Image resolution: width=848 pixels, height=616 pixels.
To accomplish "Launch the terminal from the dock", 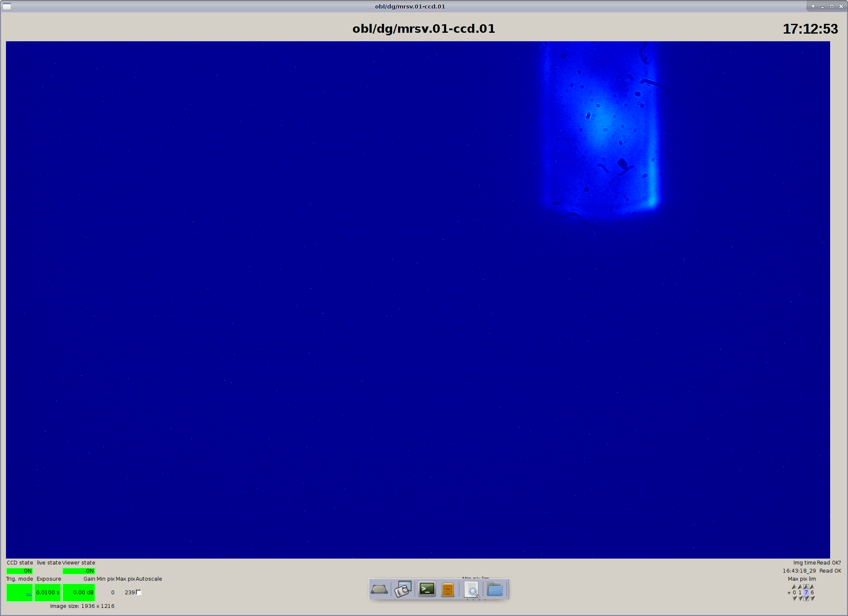I will pyautogui.click(x=427, y=589).
